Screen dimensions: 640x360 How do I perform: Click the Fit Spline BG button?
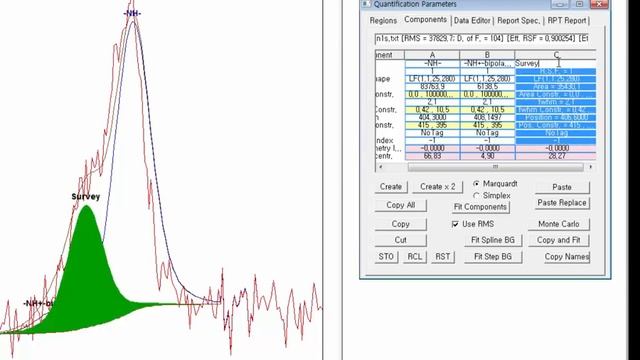tap(493, 240)
